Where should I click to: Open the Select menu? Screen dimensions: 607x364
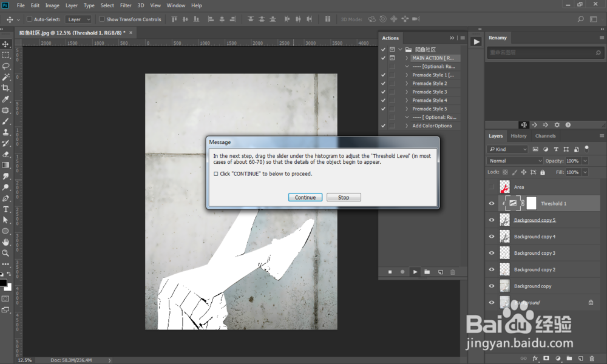pyautogui.click(x=107, y=5)
